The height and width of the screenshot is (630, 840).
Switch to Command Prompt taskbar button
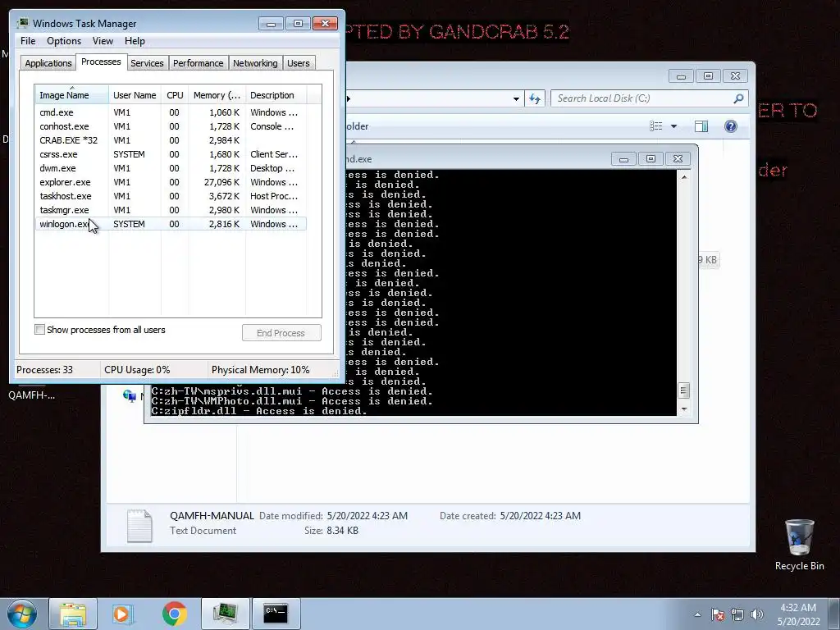pyautogui.click(x=276, y=614)
